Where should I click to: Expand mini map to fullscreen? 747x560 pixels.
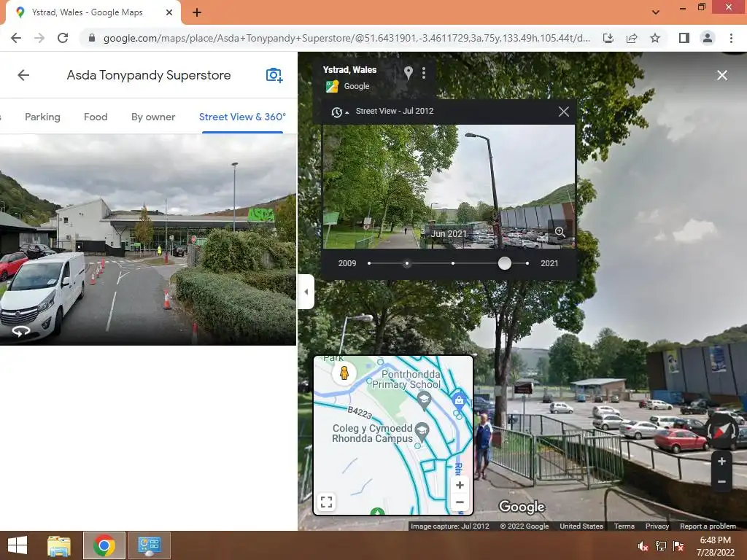click(x=326, y=502)
